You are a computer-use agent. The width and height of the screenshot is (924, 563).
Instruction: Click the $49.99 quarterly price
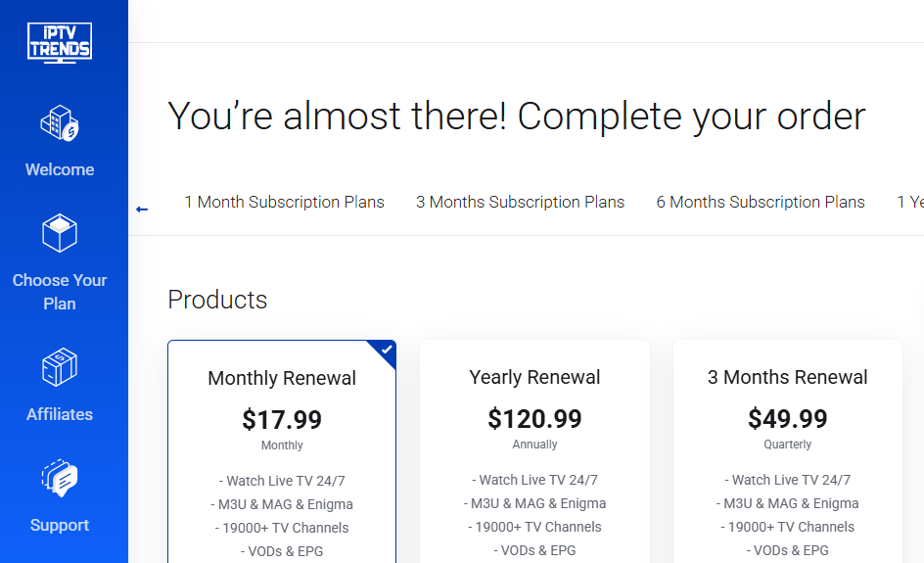pyautogui.click(x=787, y=419)
